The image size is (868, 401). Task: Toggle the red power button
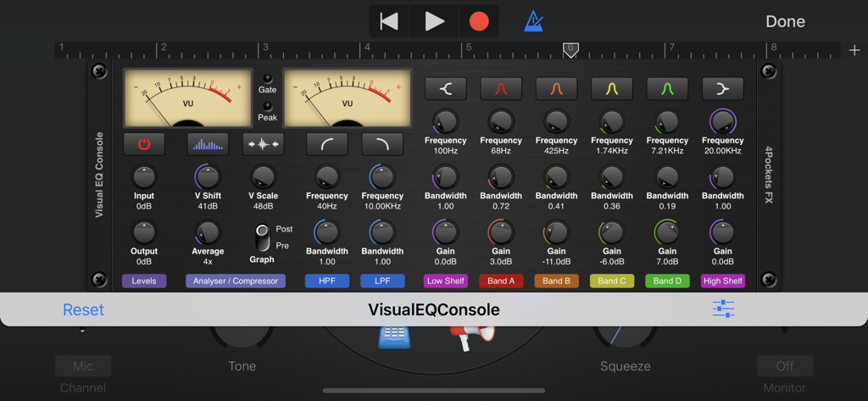coord(144,144)
